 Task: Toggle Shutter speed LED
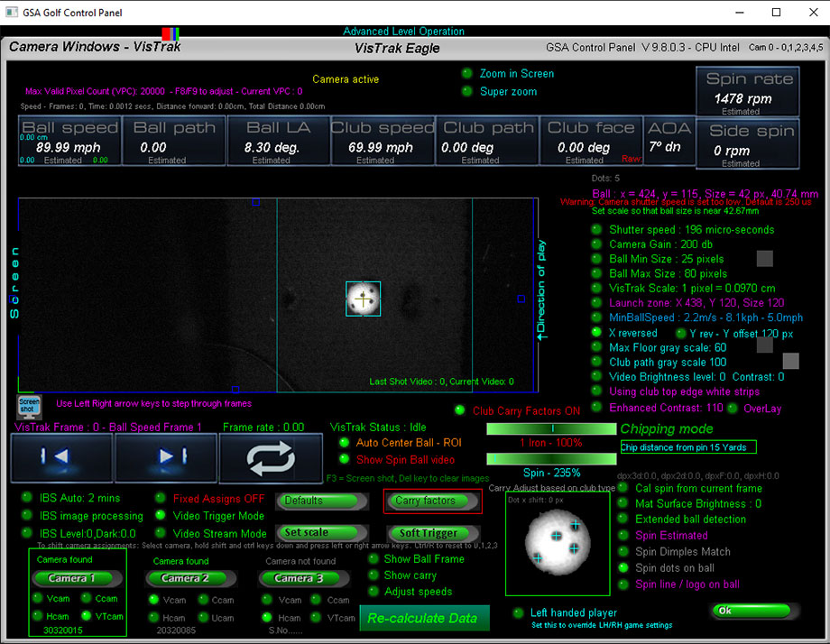pyautogui.click(x=596, y=230)
